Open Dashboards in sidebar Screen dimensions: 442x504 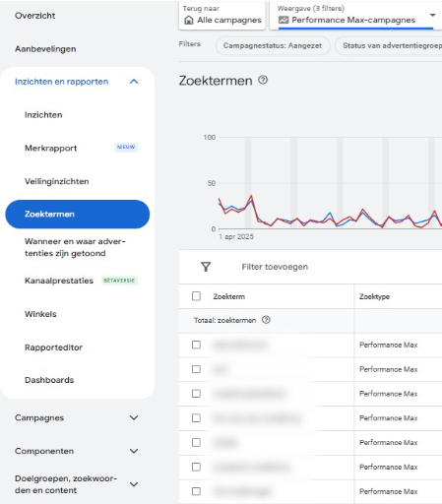click(x=49, y=380)
